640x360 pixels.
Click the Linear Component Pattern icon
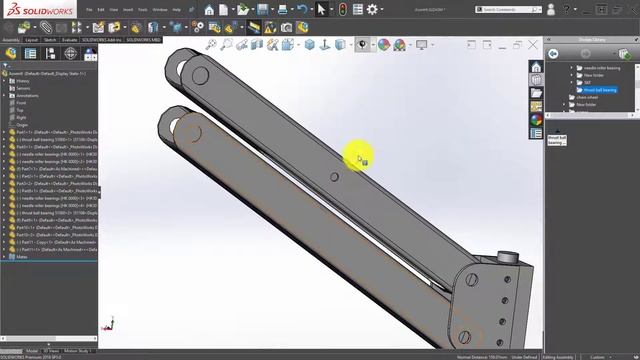pyautogui.click(x=76, y=27)
